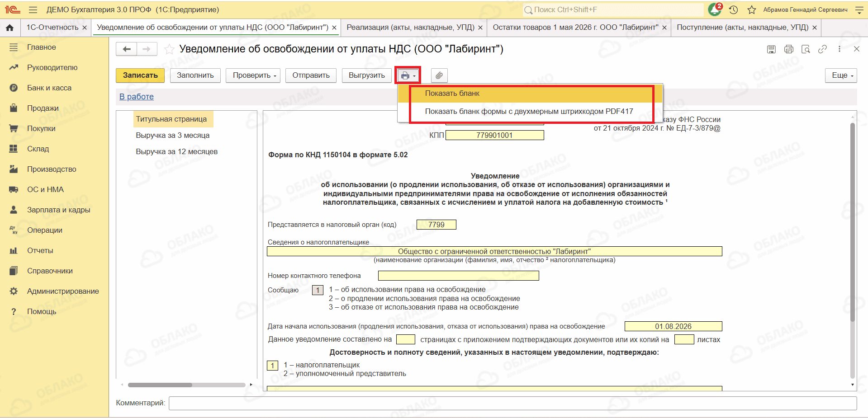
Task: Select Выручка за 12 месяцев section
Action: [177, 152]
